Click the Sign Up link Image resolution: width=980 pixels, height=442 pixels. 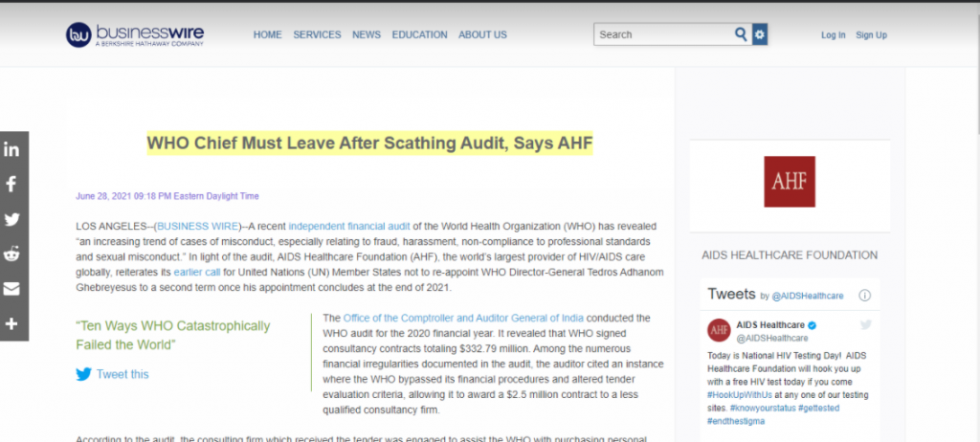pos(871,35)
